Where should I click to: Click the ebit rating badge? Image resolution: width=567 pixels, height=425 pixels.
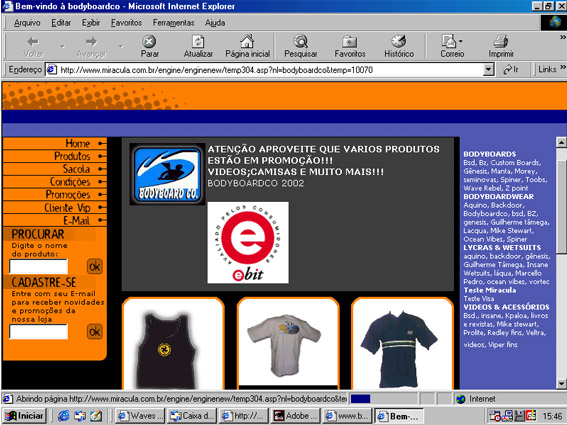tap(248, 243)
